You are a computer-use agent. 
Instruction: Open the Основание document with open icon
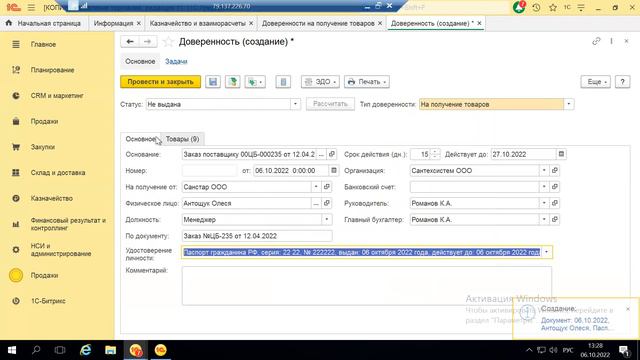point(331,154)
